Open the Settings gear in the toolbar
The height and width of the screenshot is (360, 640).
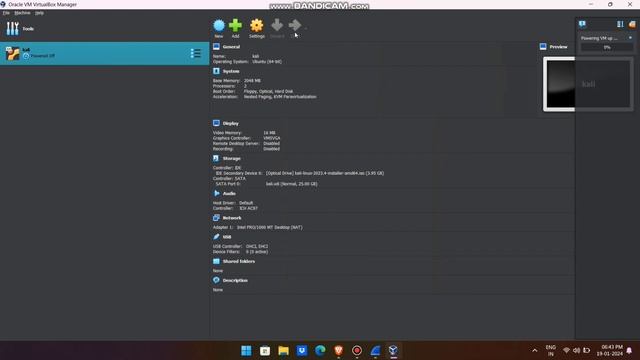(256, 26)
